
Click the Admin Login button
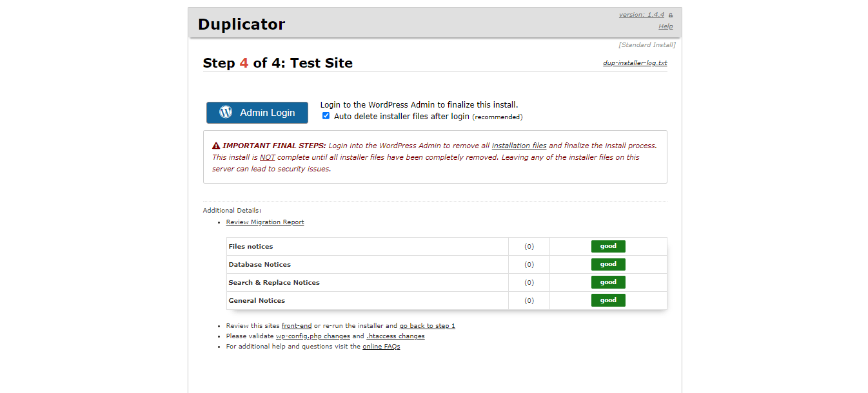click(257, 113)
